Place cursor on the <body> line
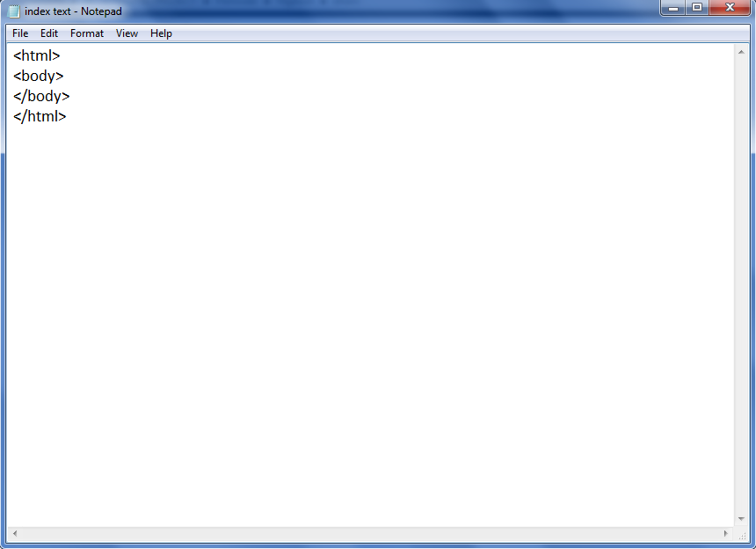Viewport: 756px width, 549px height. point(38,76)
